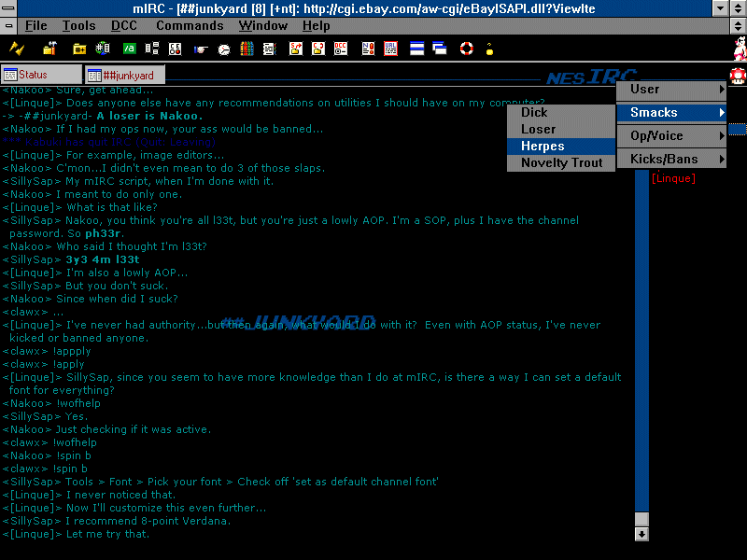Viewport: 747px width, 560px height.
Task: Open the Colors palette toolbar icon
Action: pyautogui.click(x=247, y=49)
